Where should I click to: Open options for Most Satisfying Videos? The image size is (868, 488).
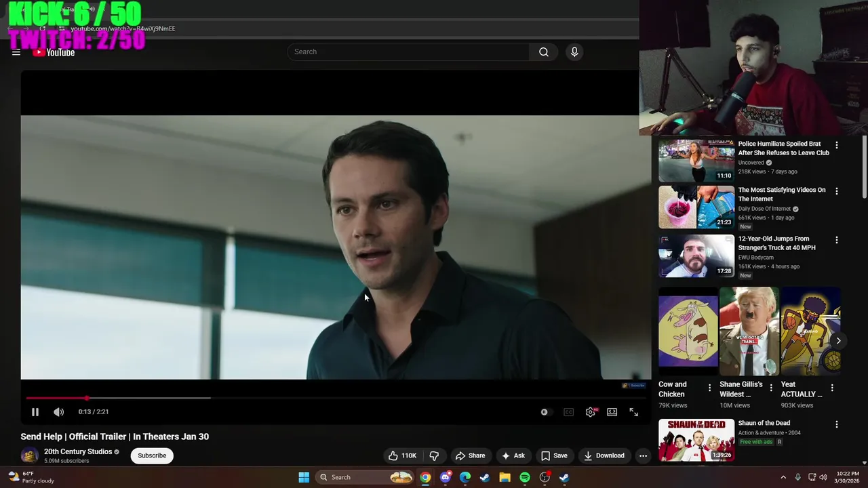tap(836, 191)
